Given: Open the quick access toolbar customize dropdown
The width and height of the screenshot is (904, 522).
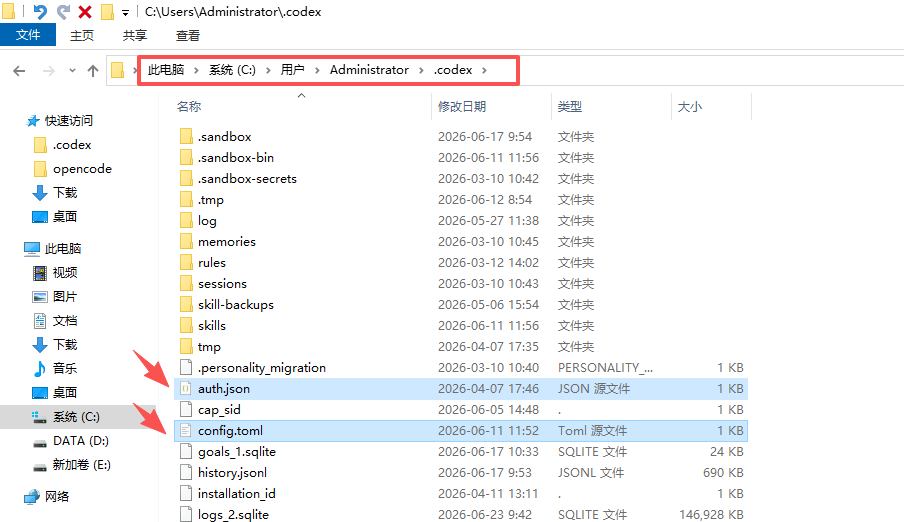Looking at the screenshot, I should [x=125, y=12].
